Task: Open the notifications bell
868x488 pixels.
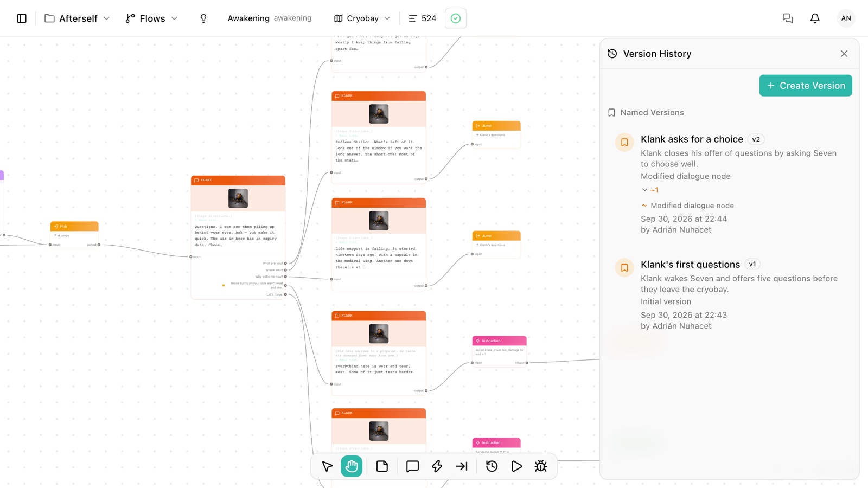Action: pyautogui.click(x=815, y=18)
